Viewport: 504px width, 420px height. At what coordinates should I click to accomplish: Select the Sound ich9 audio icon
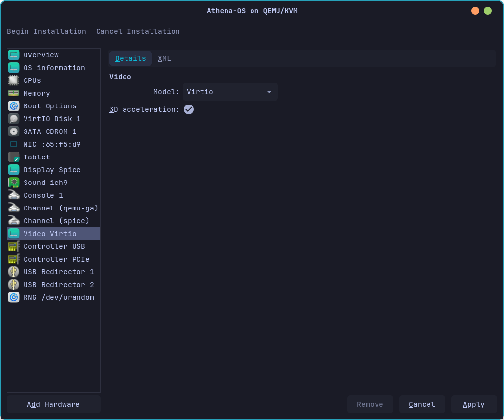pyautogui.click(x=14, y=183)
